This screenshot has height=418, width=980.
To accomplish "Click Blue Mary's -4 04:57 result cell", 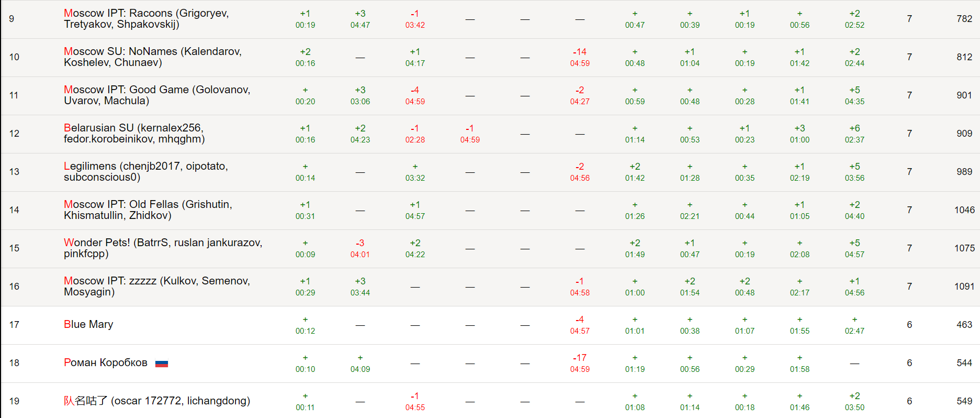I will pos(580,325).
